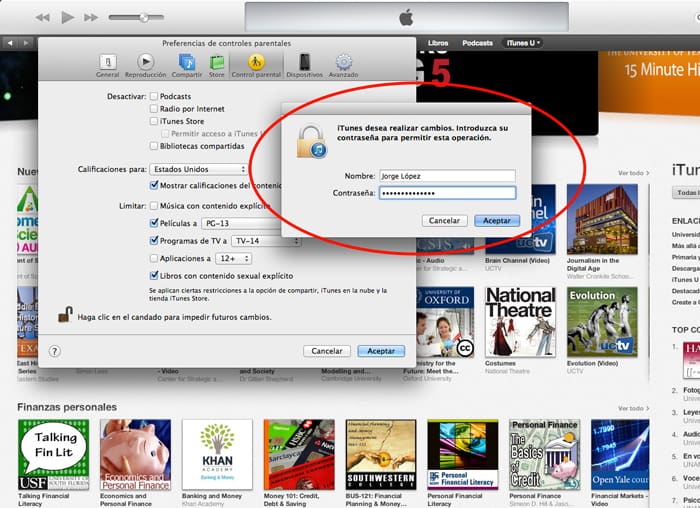Image resolution: width=700 pixels, height=508 pixels.
Task: Enable the Aplicaciones a restriction checkbox
Action: coord(154,258)
